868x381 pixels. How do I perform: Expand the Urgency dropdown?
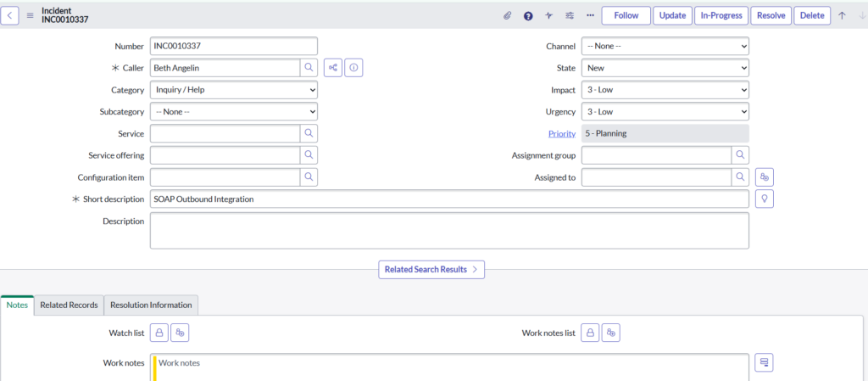click(x=665, y=111)
